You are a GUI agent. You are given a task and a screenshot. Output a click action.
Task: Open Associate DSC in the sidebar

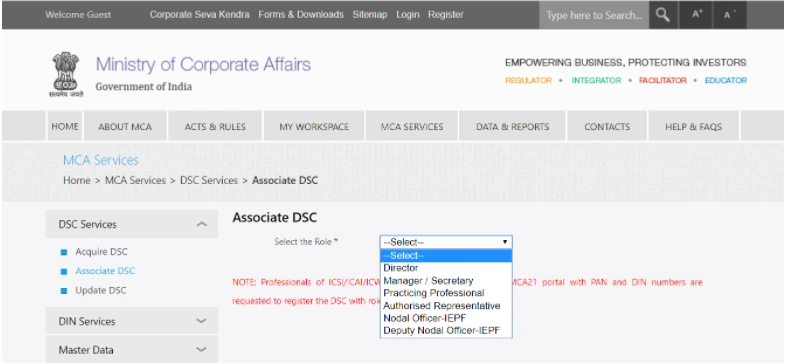point(105,271)
